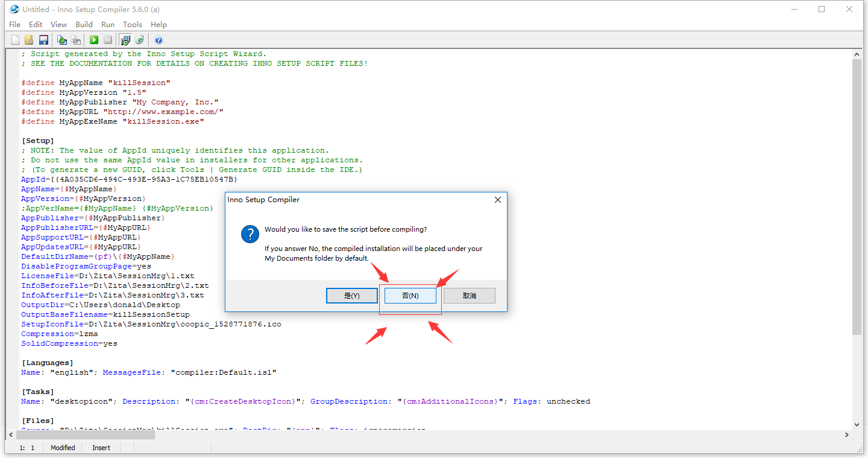Click the line #define MyAppName "killSession"

[96, 83]
